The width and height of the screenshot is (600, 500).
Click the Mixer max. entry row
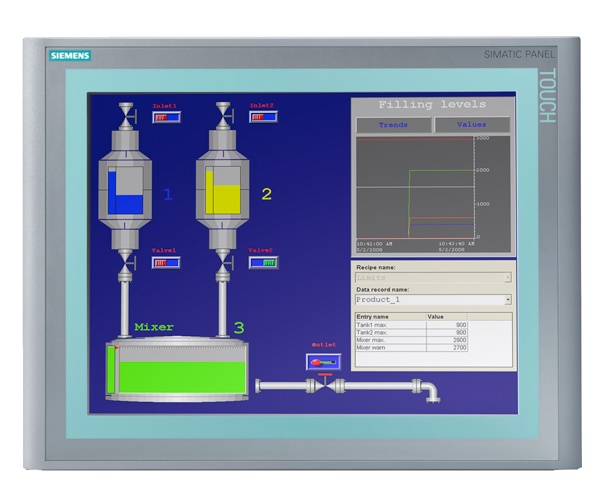(x=411, y=340)
